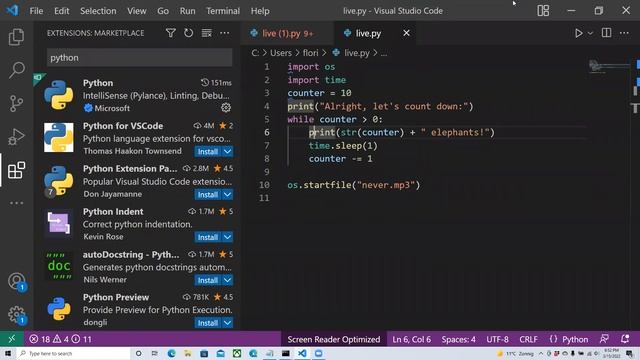Viewport: 640px width, 360px height.
Task: Switch to live (1).py tab
Action: [x=287, y=33]
